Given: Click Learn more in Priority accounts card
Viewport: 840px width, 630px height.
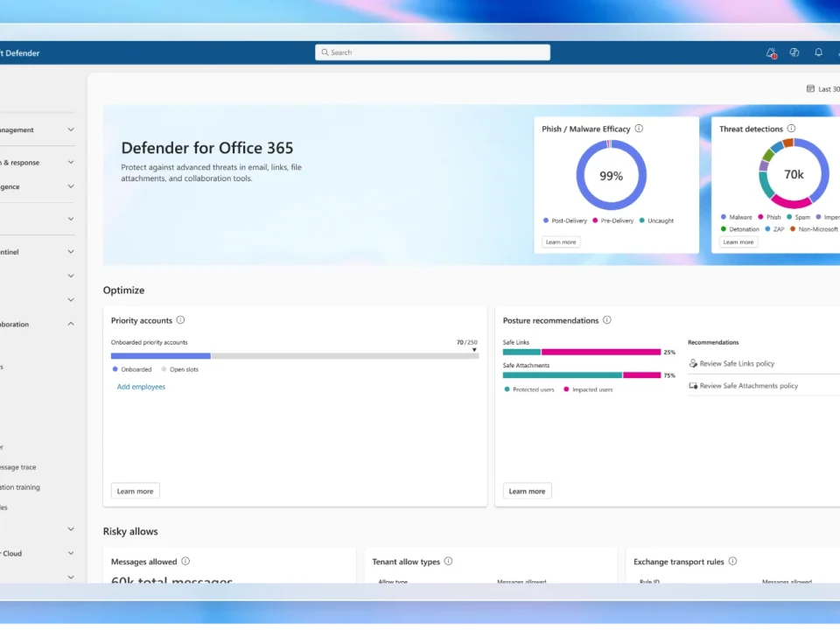Looking at the screenshot, I should tap(135, 491).
